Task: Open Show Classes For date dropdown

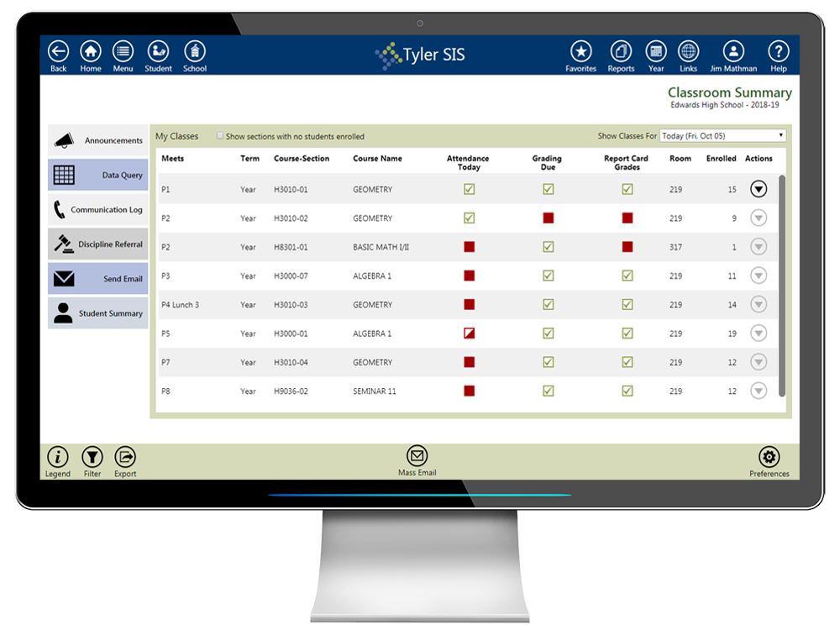Action: pos(722,136)
